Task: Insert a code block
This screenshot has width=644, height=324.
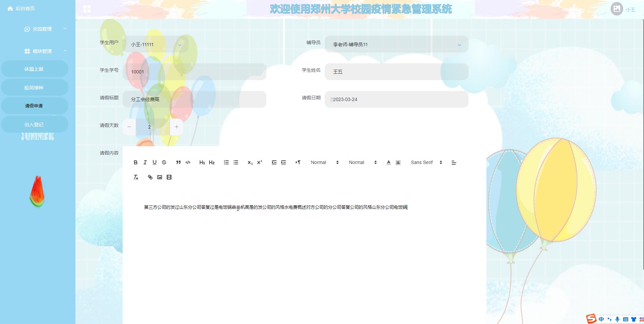Action: coord(188,162)
